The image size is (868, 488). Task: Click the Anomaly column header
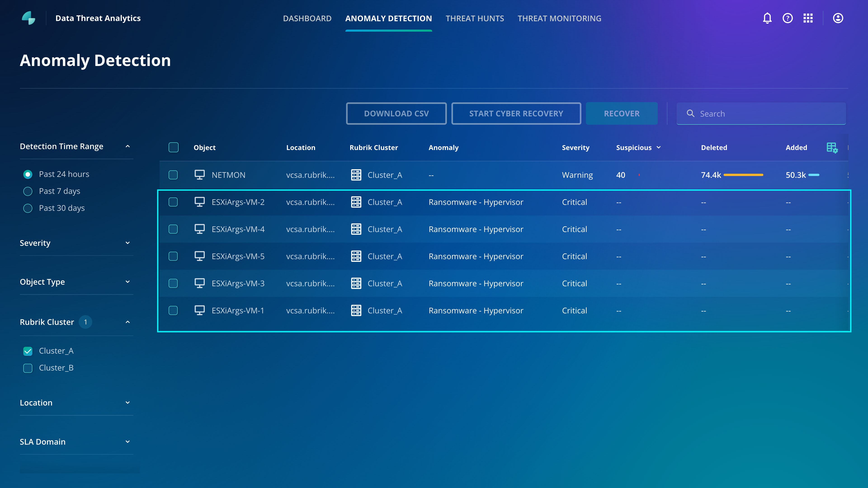(443, 148)
